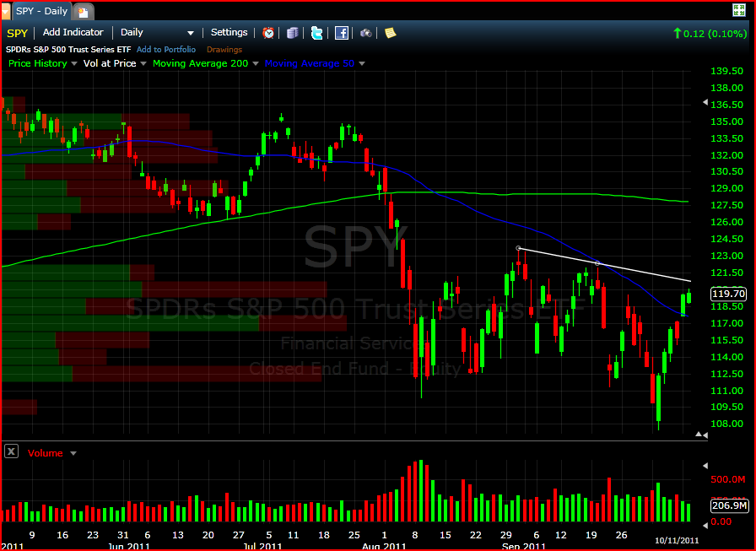
Task: Click the arrow beside 0.00 volume
Action: 705,525
